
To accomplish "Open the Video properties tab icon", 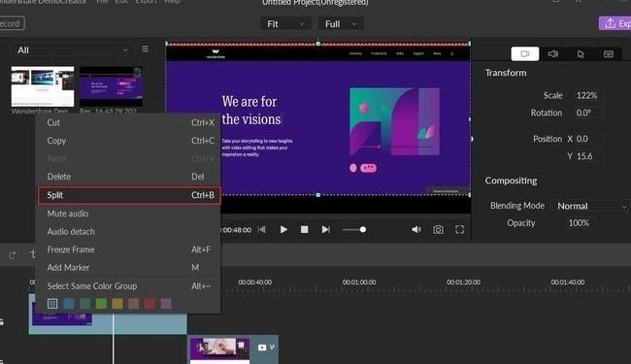I will point(525,54).
